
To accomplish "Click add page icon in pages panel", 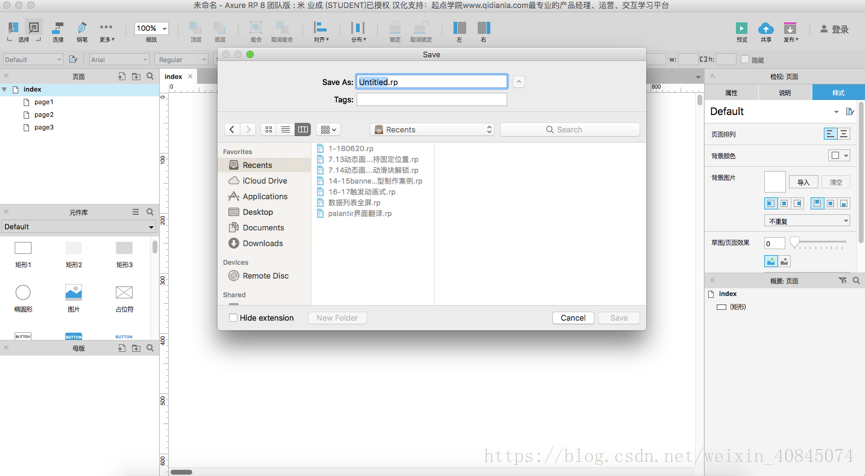I will click(x=122, y=76).
